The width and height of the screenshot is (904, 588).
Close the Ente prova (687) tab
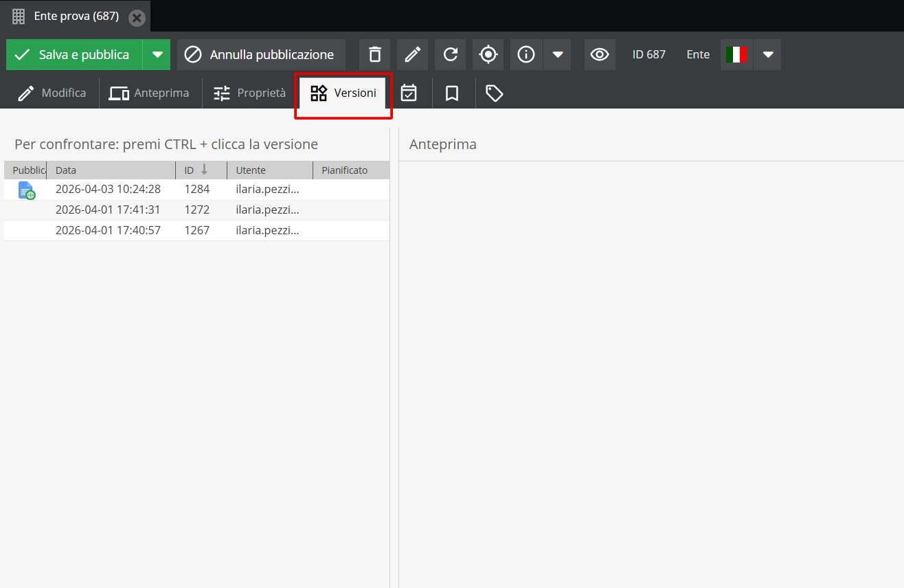[x=137, y=18]
